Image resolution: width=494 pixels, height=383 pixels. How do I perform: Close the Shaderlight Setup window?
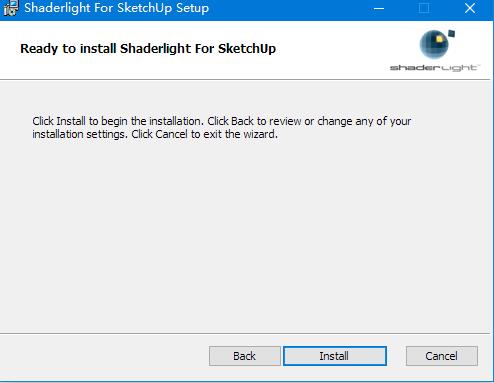(470, 8)
